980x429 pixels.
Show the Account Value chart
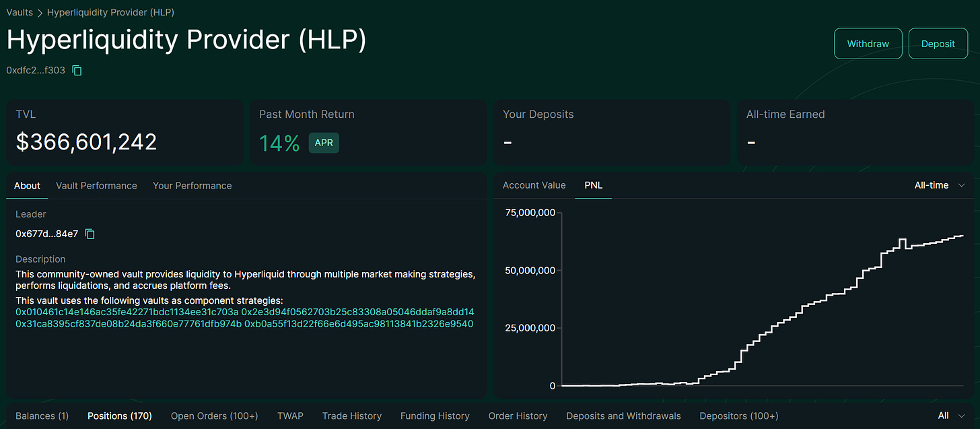pos(534,185)
